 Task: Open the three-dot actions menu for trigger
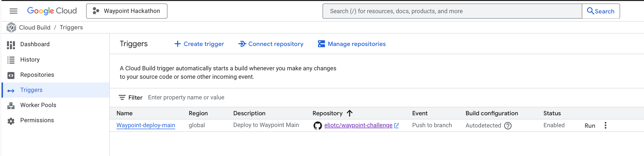point(605,125)
